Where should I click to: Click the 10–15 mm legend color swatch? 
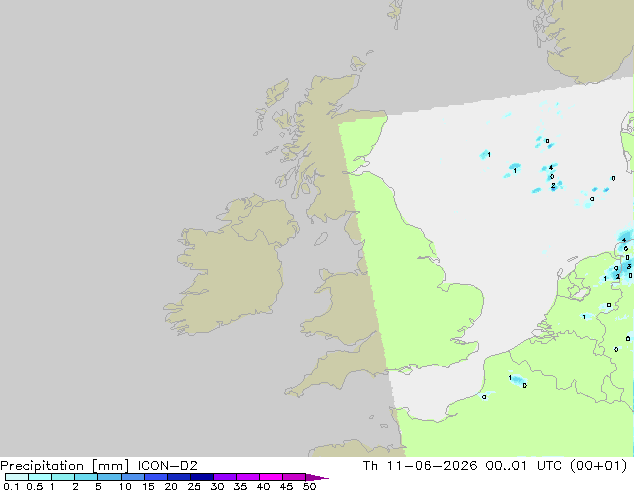coord(132,477)
